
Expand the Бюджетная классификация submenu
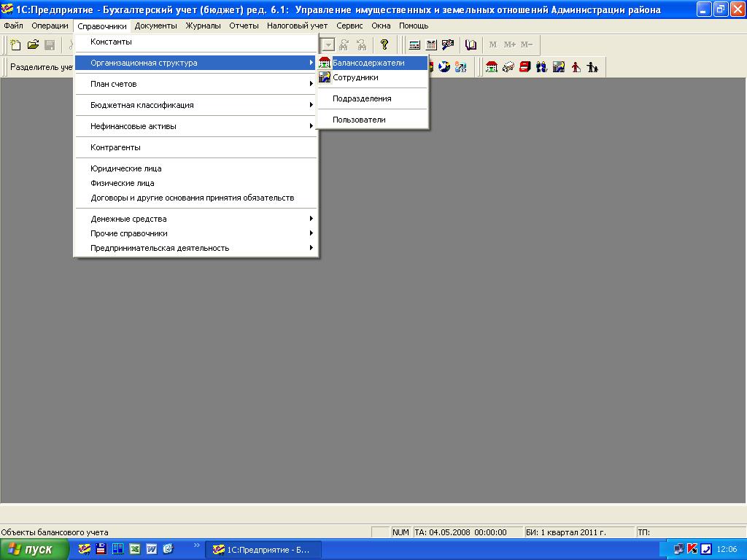pyautogui.click(x=196, y=105)
